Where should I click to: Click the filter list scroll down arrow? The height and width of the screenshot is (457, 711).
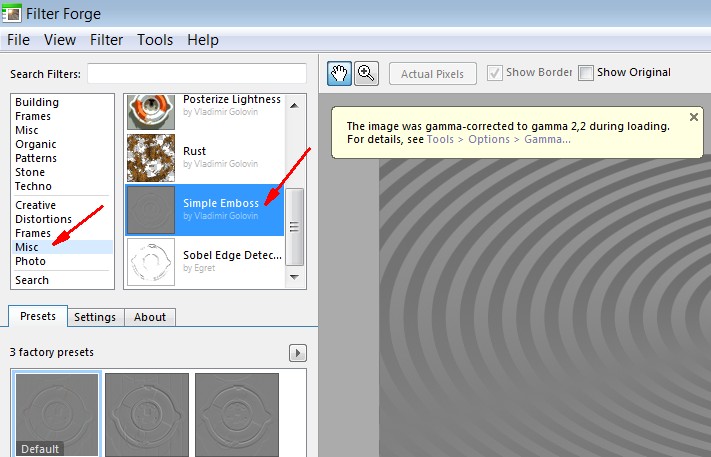click(x=294, y=277)
